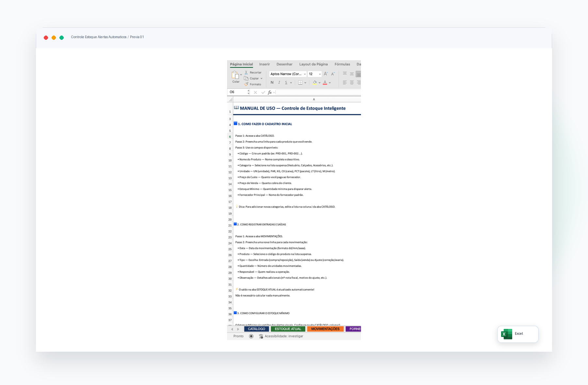Click the Excel app badge
This screenshot has width=588, height=385.
click(518, 334)
